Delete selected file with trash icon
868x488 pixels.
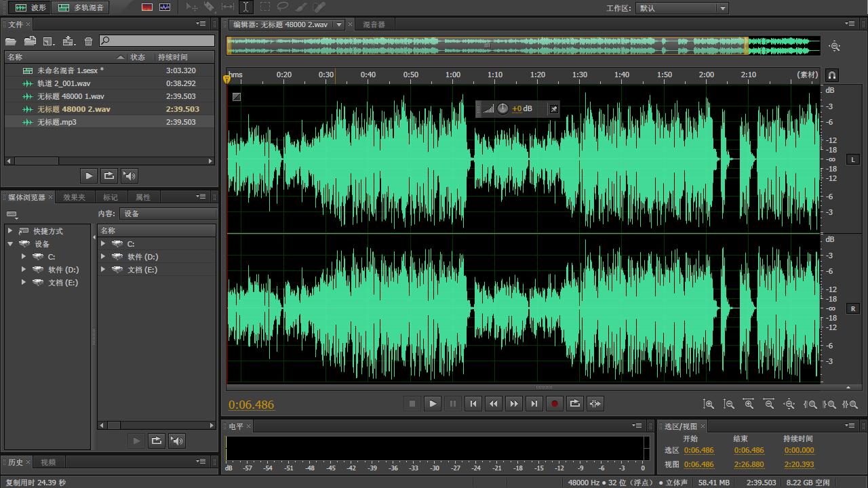[x=88, y=41]
